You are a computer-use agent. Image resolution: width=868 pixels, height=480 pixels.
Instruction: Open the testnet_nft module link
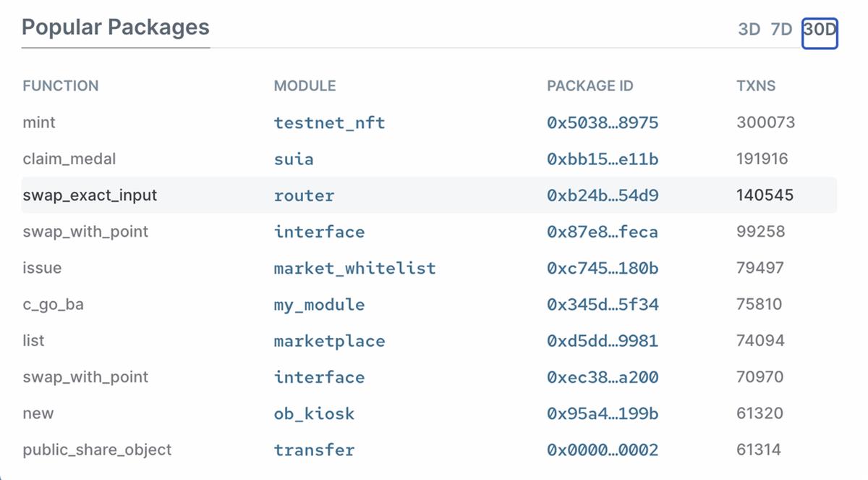click(x=329, y=123)
